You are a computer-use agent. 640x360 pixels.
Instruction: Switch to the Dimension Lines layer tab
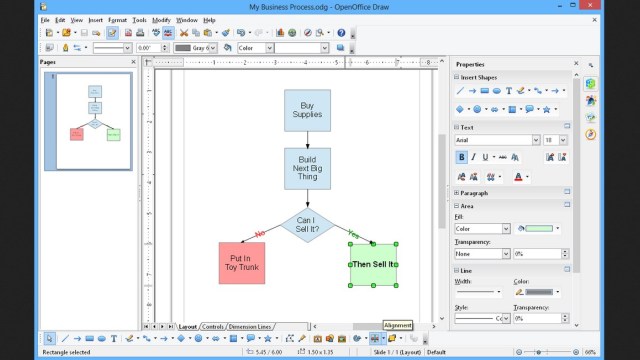pyautogui.click(x=250, y=327)
